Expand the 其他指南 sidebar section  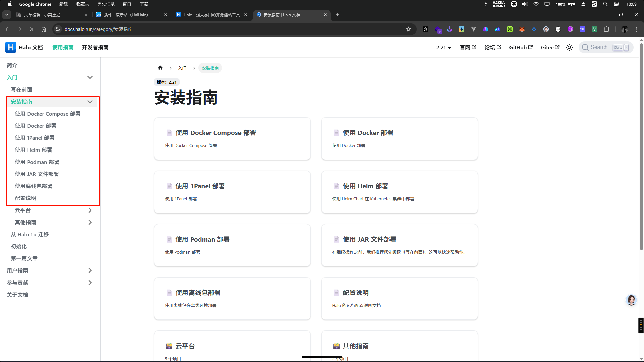pyautogui.click(x=90, y=222)
